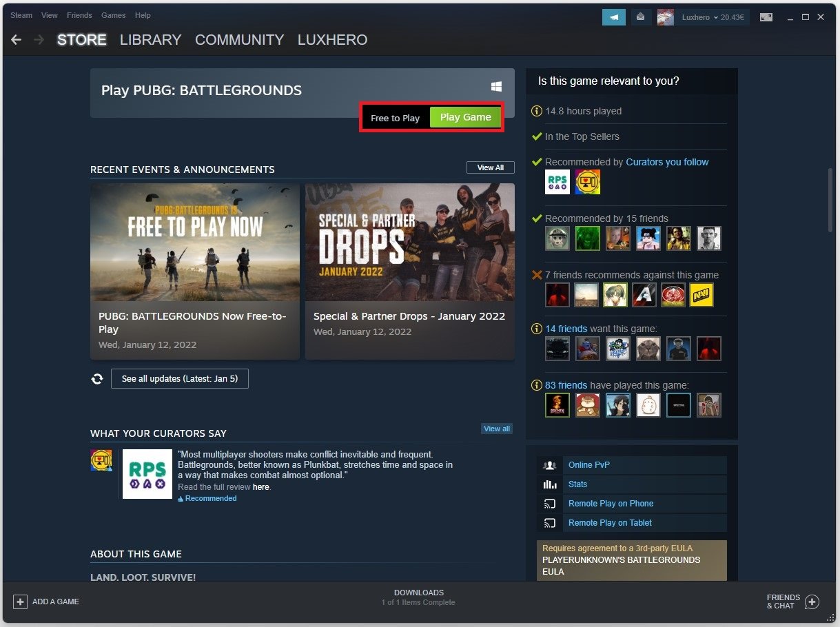The image size is (840, 627).
Task: Open Remote Play on Phone link
Action: [x=611, y=504]
